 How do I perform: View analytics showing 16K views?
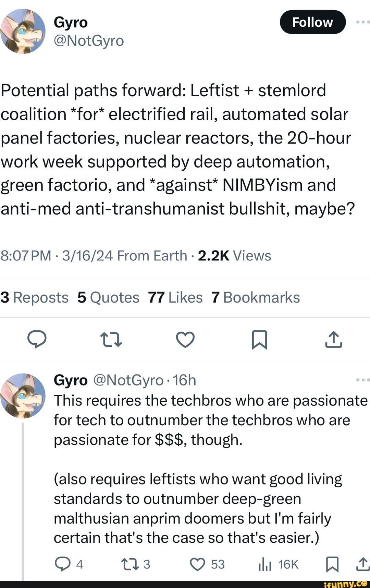[265, 564]
